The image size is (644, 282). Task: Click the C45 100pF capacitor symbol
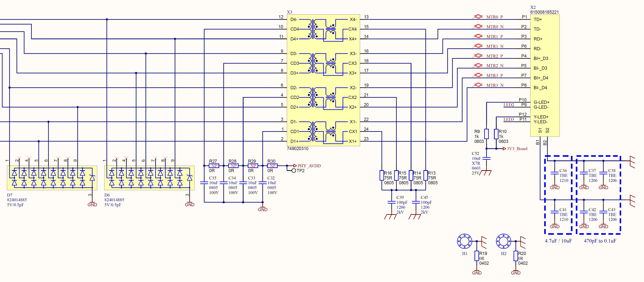pos(416,202)
